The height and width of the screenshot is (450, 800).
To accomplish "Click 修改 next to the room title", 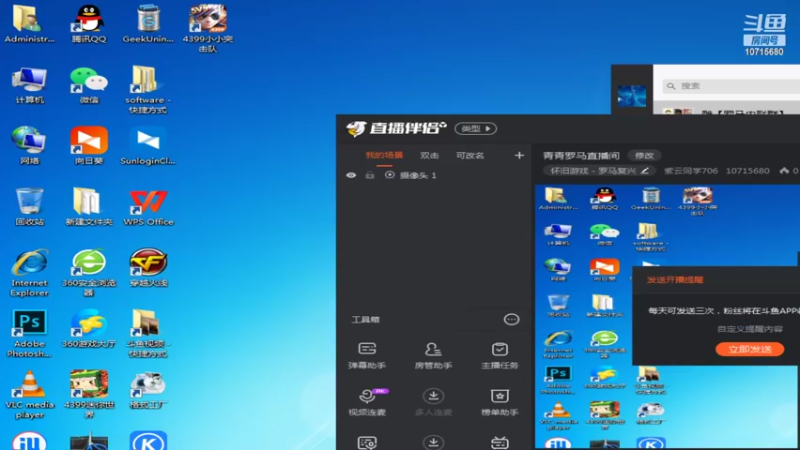I will [x=644, y=156].
